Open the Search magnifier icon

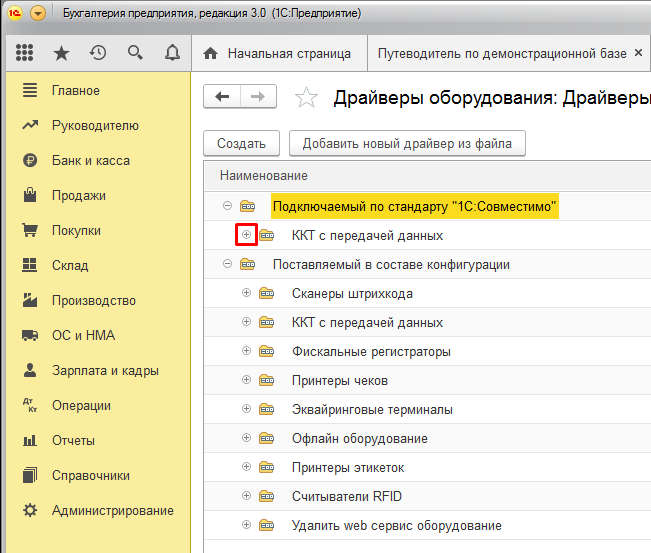coord(135,53)
